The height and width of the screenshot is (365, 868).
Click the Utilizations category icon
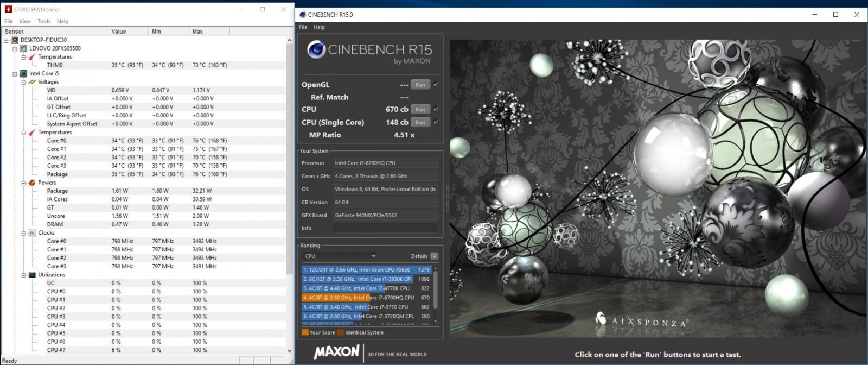tap(32, 275)
